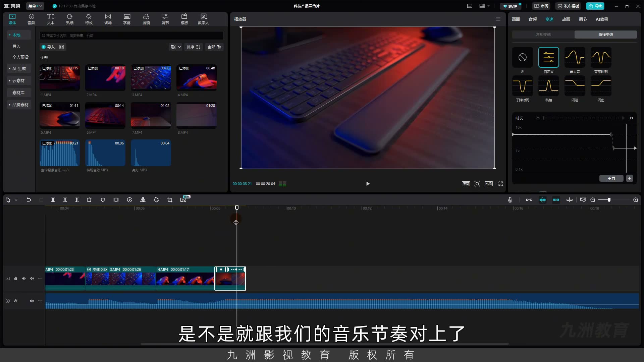The image size is (644, 362).
Task: Click the 导出 export button
Action: 595,6
